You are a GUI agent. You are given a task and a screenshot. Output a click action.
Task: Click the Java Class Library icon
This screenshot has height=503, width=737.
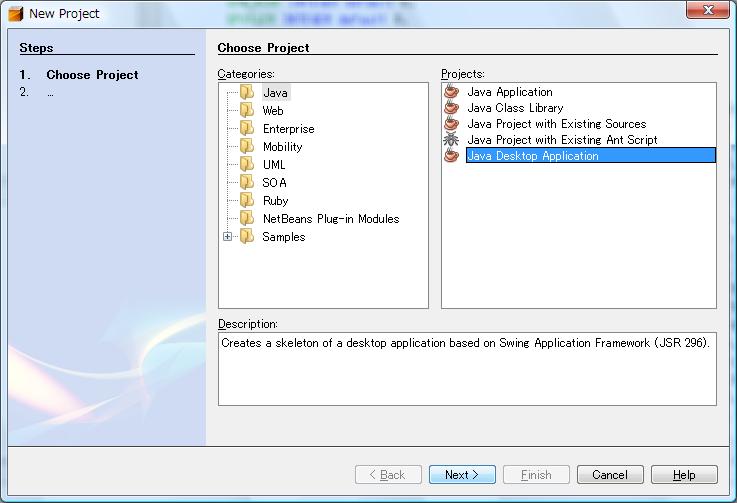[452, 108]
